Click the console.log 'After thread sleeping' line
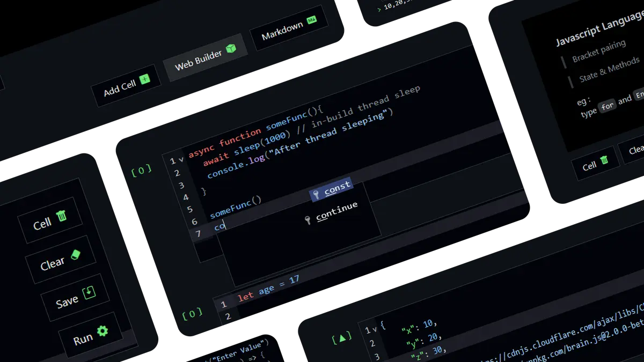Screen dimensions: 644x362 tap(301, 144)
